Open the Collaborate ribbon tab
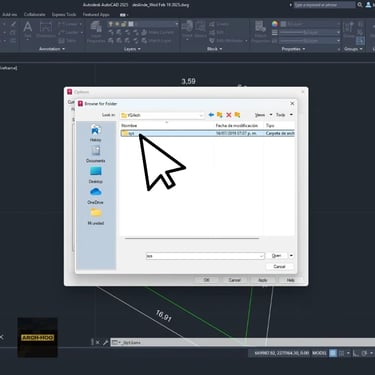 pyautogui.click(x=35, y=15)
